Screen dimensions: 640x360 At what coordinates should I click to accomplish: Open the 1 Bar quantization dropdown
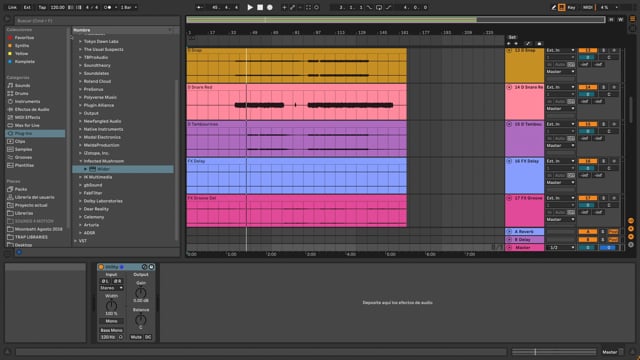129,7
